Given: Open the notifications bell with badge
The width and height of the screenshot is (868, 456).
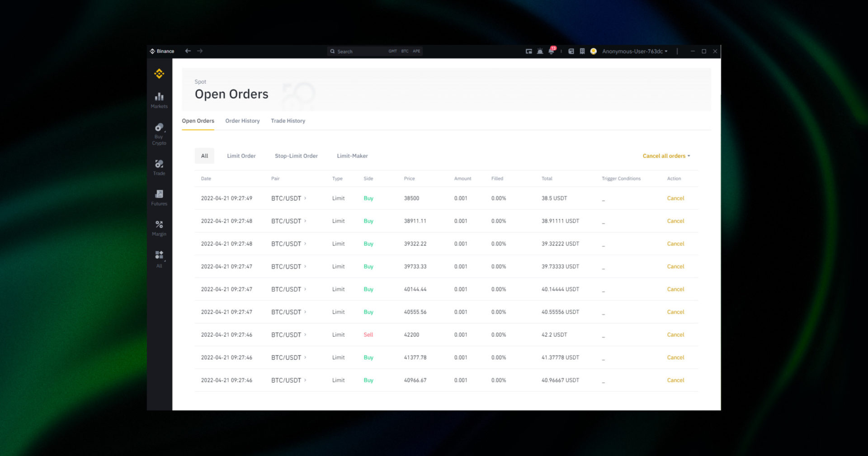Looking at the screenshot, I should tap(551, 51).
